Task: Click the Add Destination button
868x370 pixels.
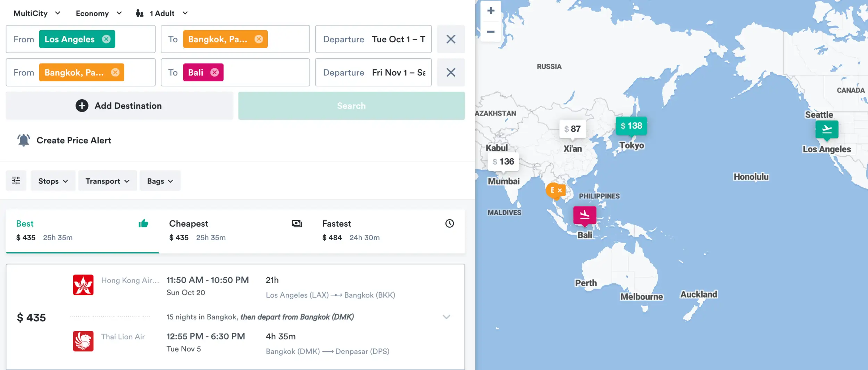Action: click(119, 106)
